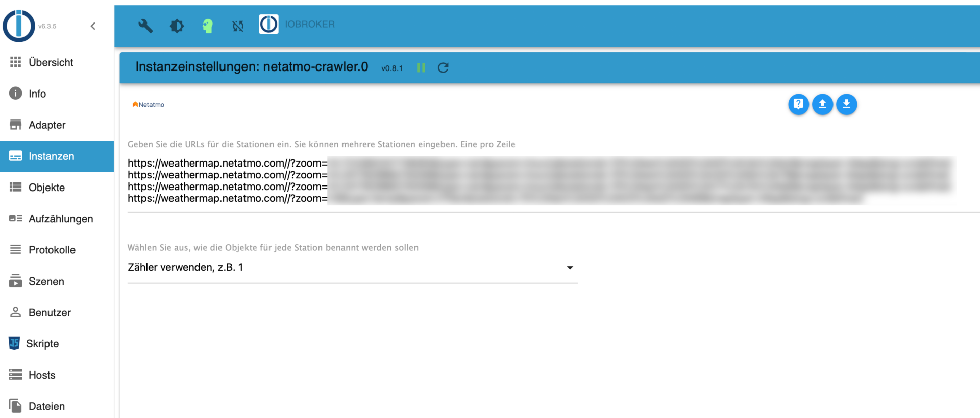Open the station naming dropdown

coord(347,268)
